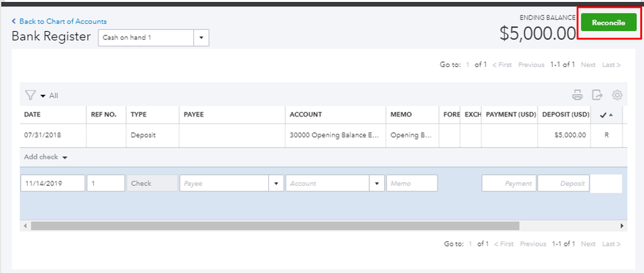
Task: Open the Account dropdown arrow in new row
Action: (376, 183)
